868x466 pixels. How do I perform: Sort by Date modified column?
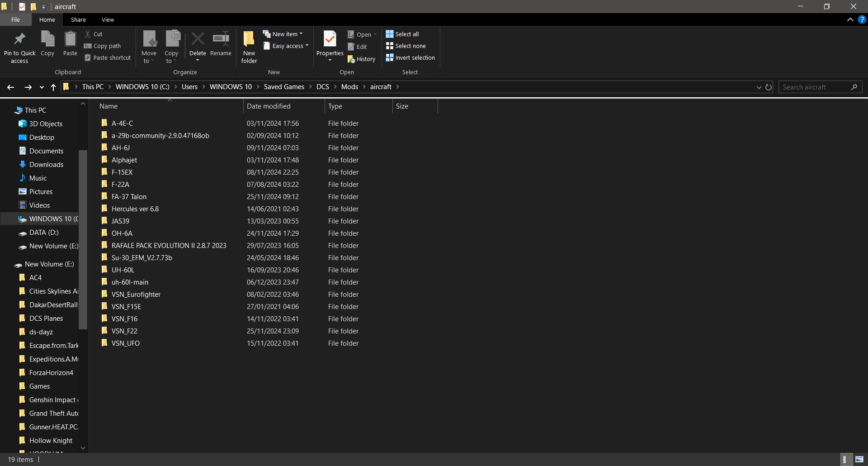point(284,106)
